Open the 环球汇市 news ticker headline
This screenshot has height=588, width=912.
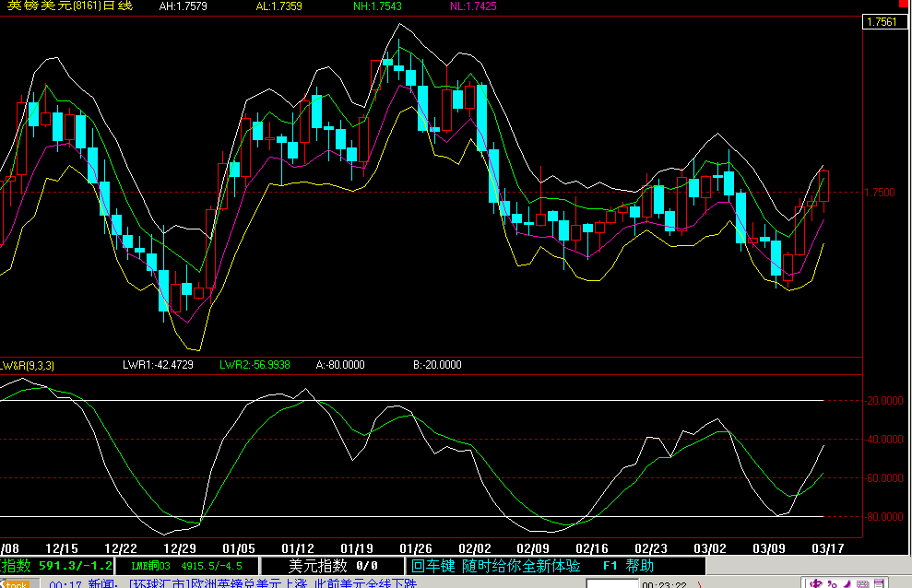272,583
